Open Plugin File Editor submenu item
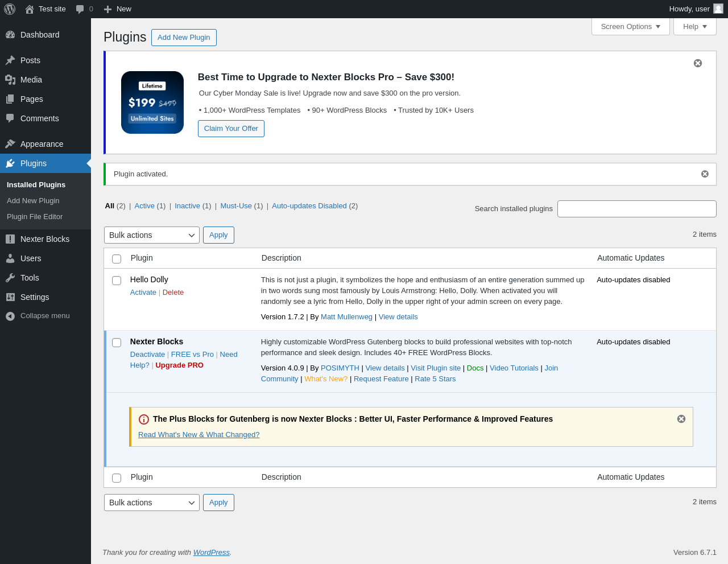 (35, 217)
